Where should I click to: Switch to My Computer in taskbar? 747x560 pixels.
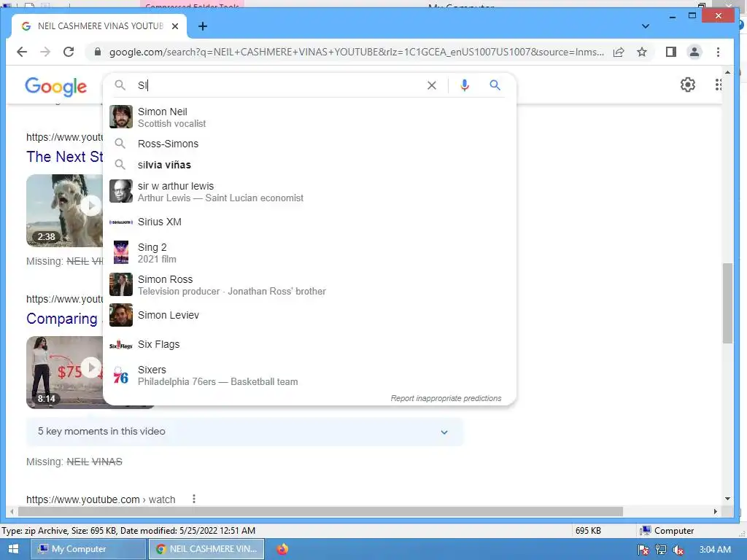point(88,549)
